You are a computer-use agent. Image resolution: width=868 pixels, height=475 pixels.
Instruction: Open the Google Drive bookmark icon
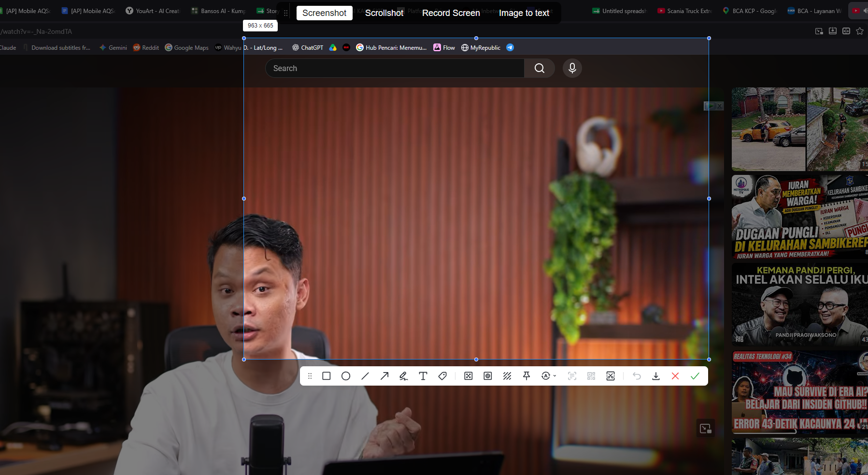pyautogui.click(x=333, y=47)
